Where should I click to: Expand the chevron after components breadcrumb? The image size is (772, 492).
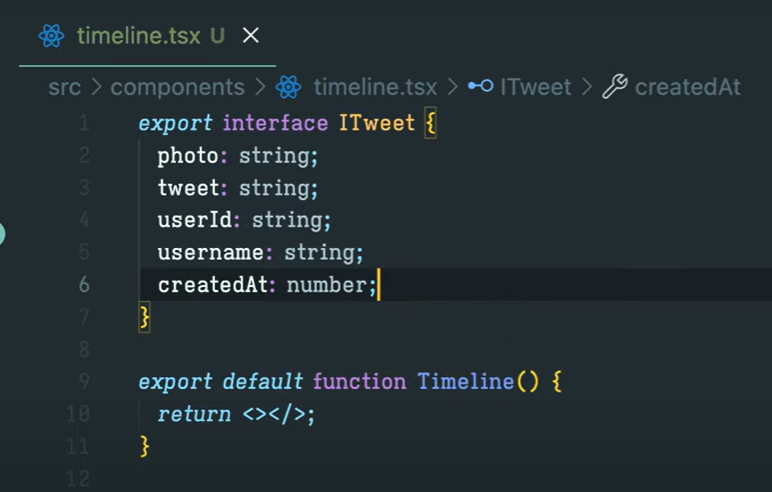point(260,87)
